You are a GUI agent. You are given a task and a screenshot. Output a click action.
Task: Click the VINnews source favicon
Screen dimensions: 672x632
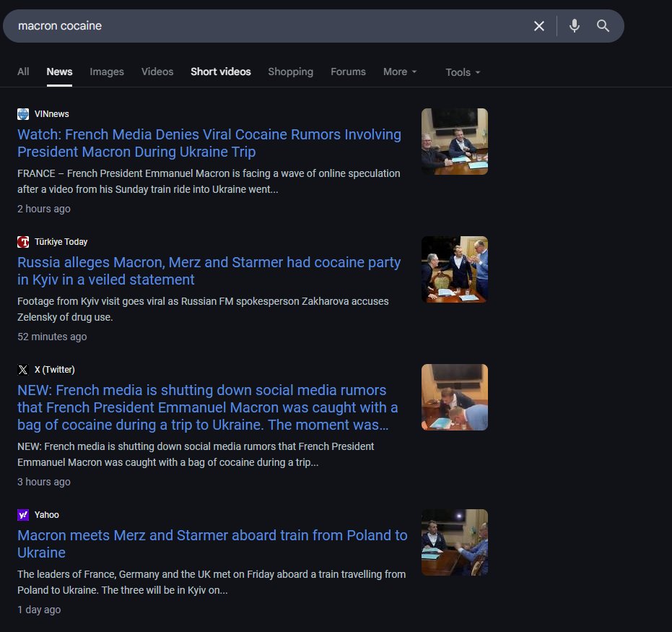pyautogui.click(x=23, y=114)
